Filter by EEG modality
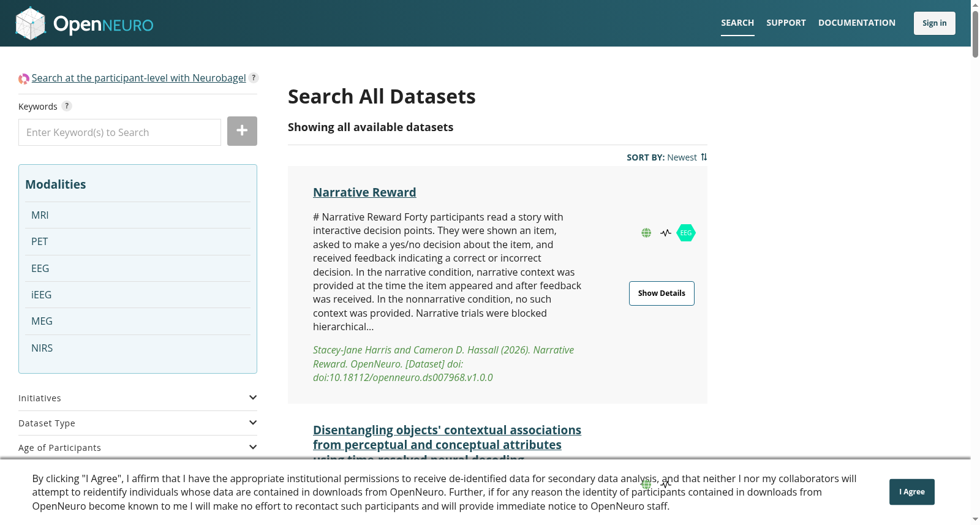This screenshot has width=980, height=525. click(138, 268)
